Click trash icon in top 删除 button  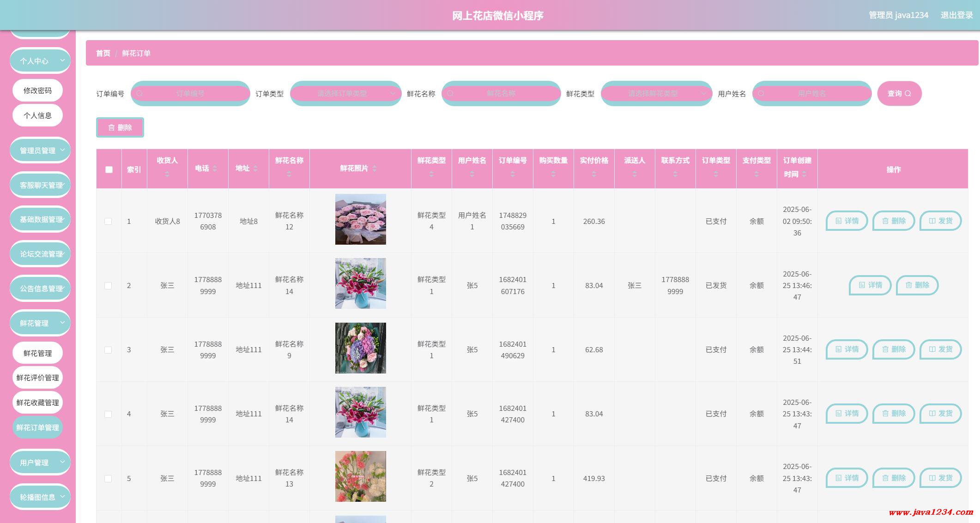click(111, 127)
